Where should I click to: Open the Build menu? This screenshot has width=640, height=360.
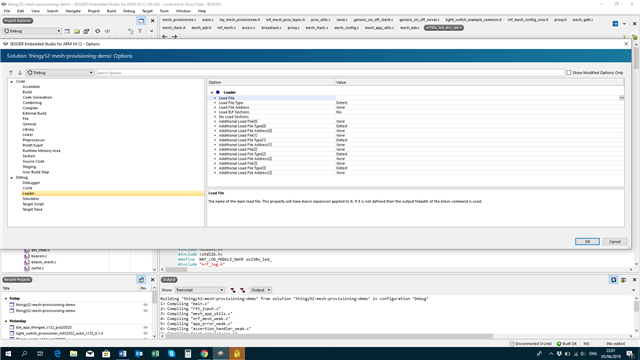click(111, 11)
